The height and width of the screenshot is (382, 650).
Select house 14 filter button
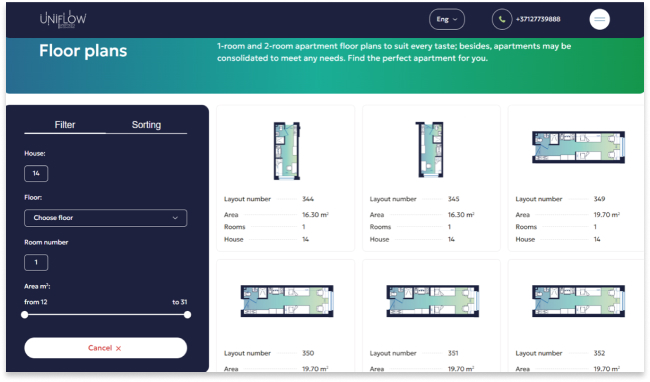click(x=36, y=174)
